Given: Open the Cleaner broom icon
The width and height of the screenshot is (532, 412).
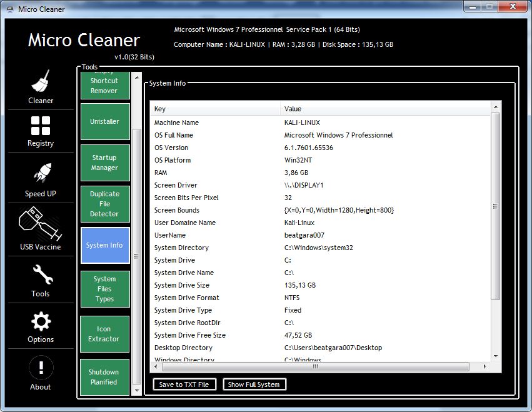Looking at the screenshot, I should click(x=41, y=82).
